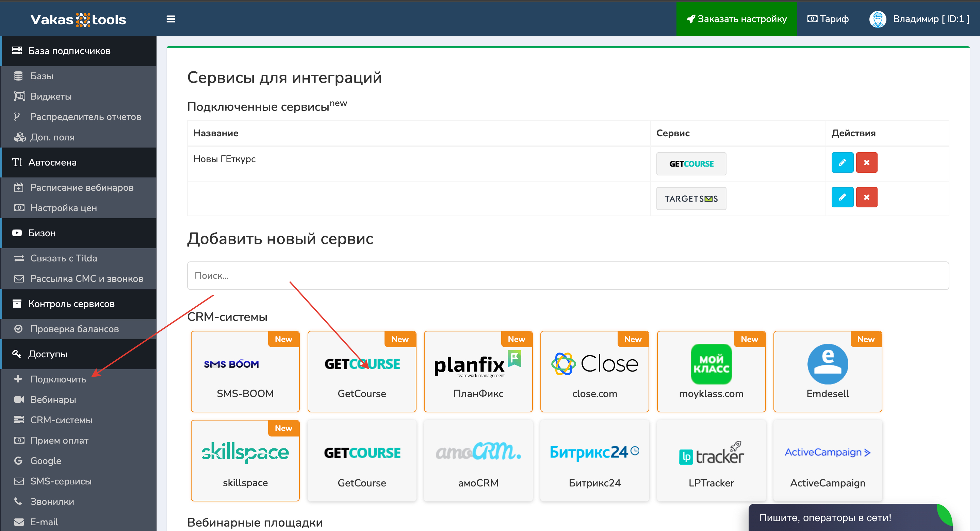Choose the amoCRM integration card

tap(478, 461)
